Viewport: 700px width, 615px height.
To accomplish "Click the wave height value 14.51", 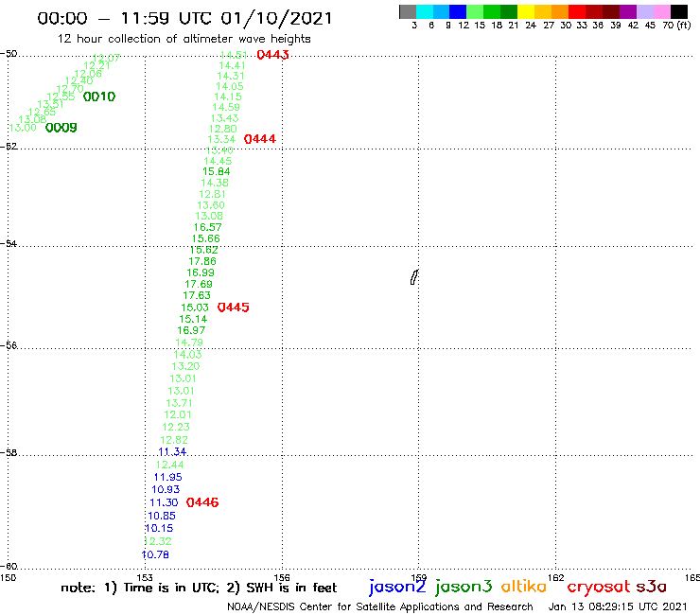I will pos(234,55).
